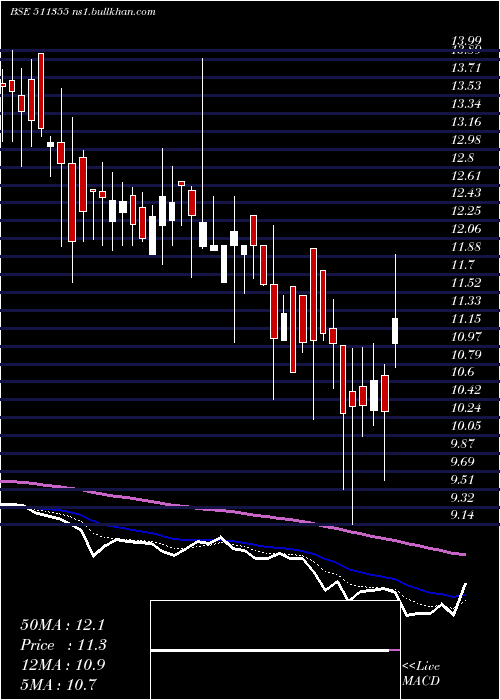Click the Price : 11.3 legend entry

click(x=63, y=645)
